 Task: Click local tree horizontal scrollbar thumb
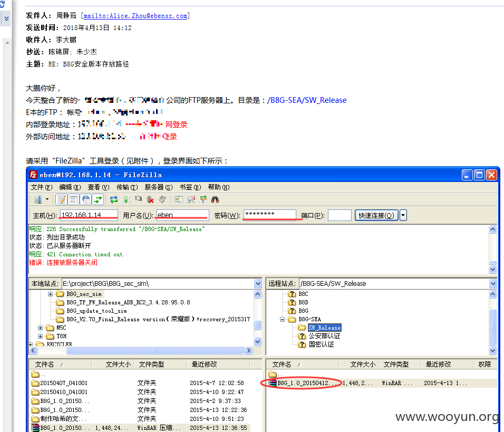[154, 351]
